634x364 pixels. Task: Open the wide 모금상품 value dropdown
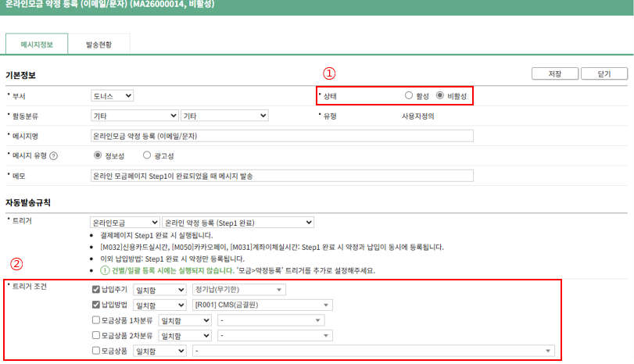(374, 351)
